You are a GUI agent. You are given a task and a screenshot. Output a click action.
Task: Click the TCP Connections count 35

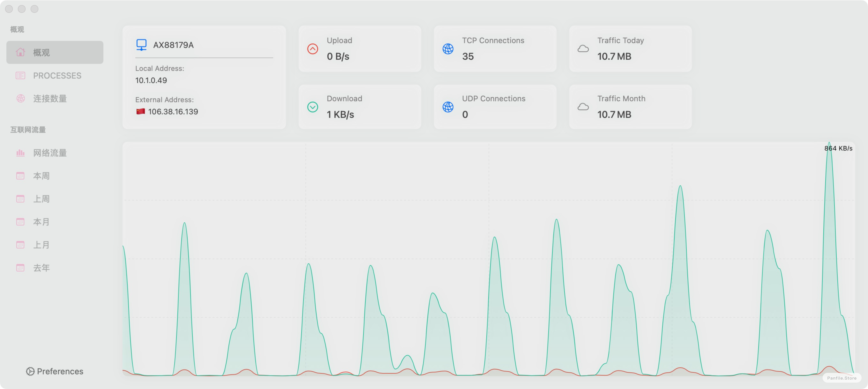click(468, 56)
